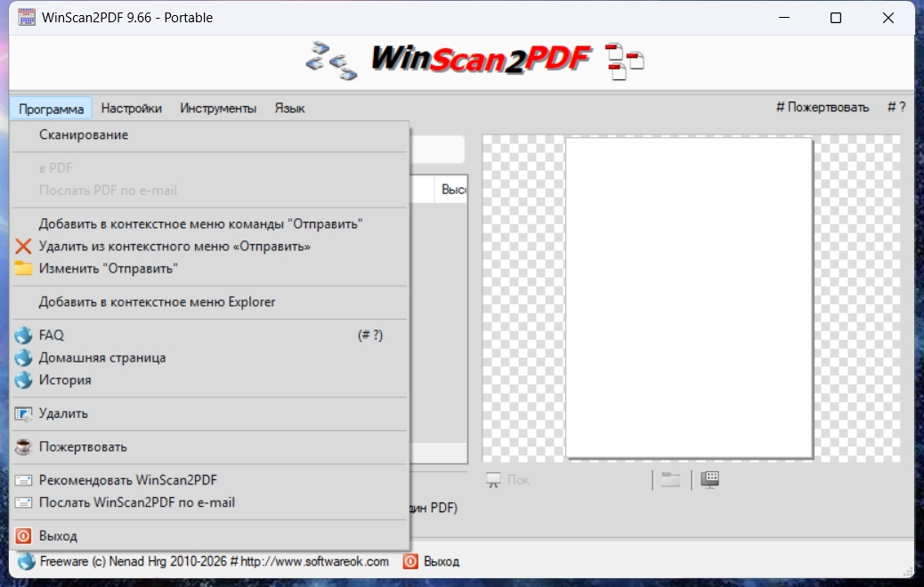The width and height of the screenshot is (924, 587).
Task: Open the Freeware softwareok.com link
Action: point(215,562)
